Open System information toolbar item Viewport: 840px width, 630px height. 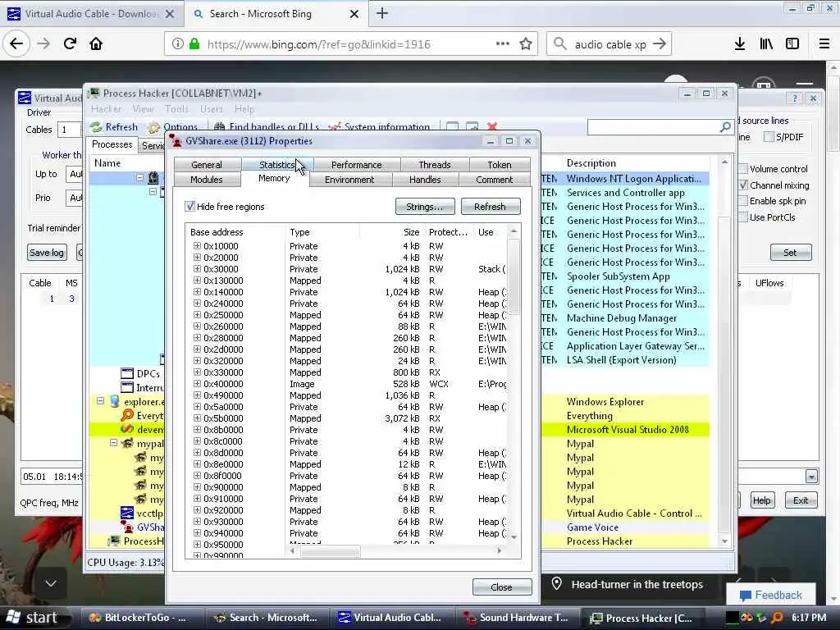pos(379,127)
